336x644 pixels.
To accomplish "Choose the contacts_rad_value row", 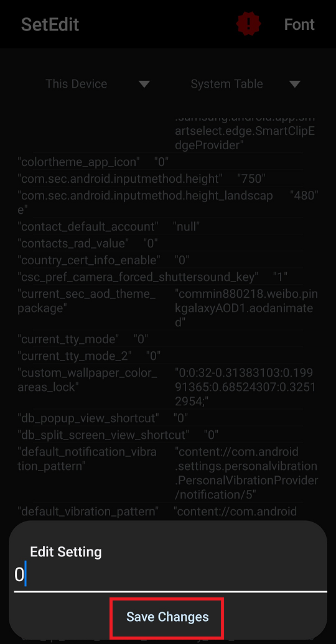I will (159, 243).
